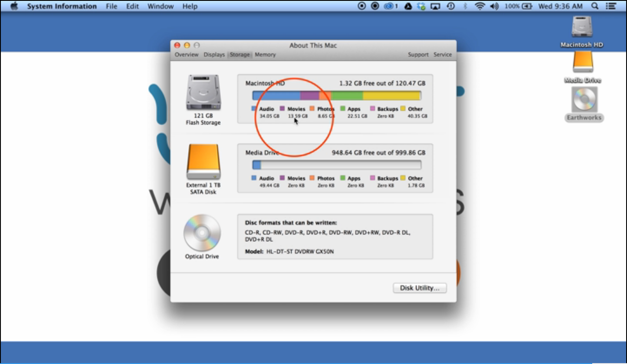Open the System Information menu
Screen dimensions: 627x364
[62, 7]
